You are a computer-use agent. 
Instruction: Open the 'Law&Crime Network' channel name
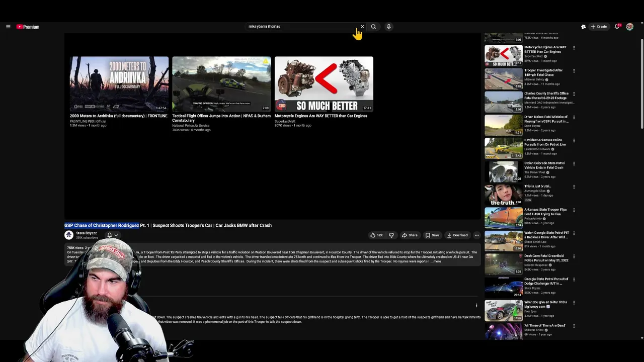(537, 149)
